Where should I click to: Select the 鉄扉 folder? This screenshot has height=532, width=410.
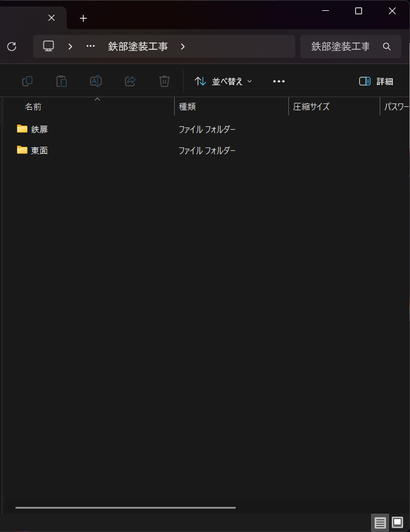tap(39, 129)
